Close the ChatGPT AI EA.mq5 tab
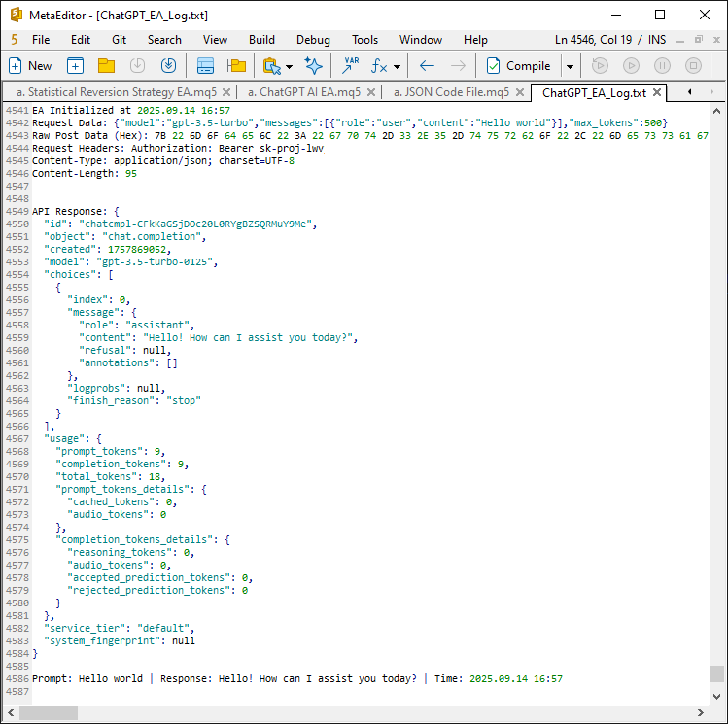 coord(371,92)
